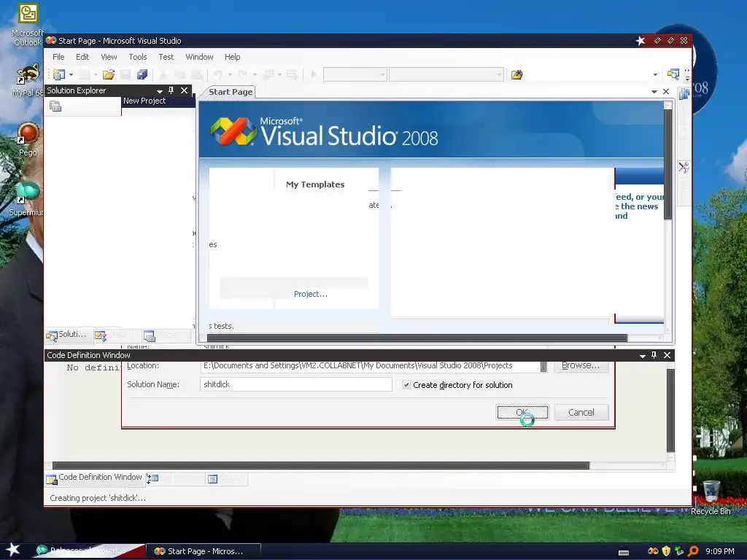Open the Undo history dropdown arrow

pos(230,75)
